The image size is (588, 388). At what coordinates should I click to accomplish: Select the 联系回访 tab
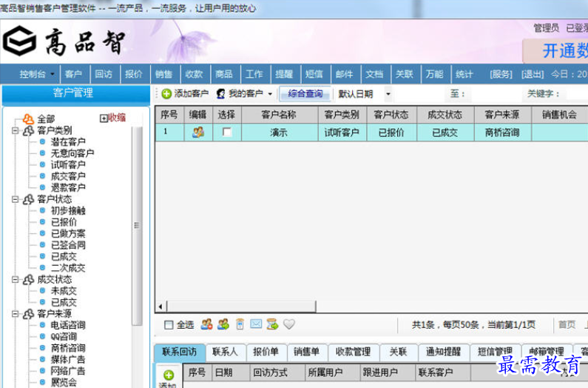click(x=180, y=352)
